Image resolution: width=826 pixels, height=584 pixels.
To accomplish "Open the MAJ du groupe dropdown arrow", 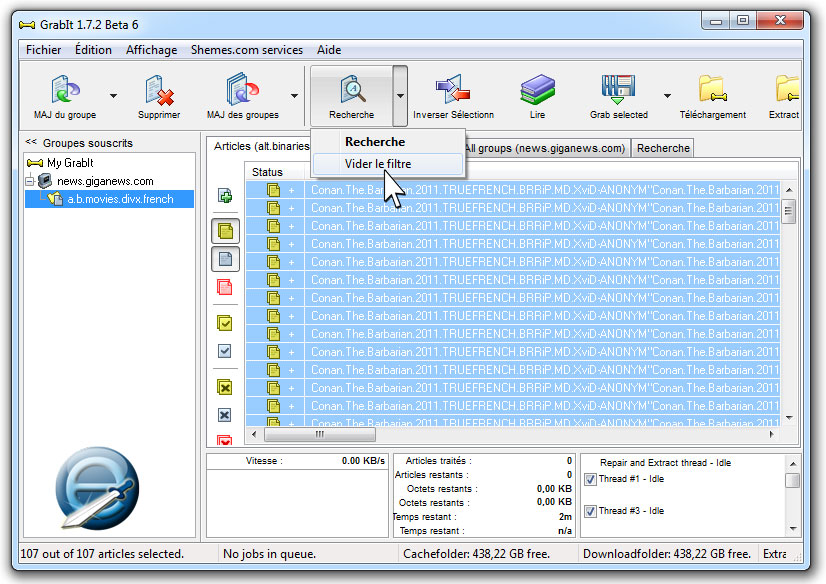I will click(113, 96).
